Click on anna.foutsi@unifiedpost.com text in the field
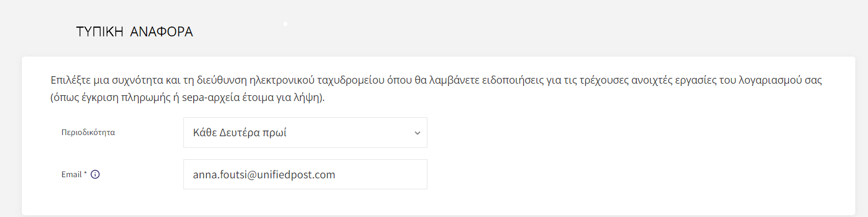 (264, 174)
